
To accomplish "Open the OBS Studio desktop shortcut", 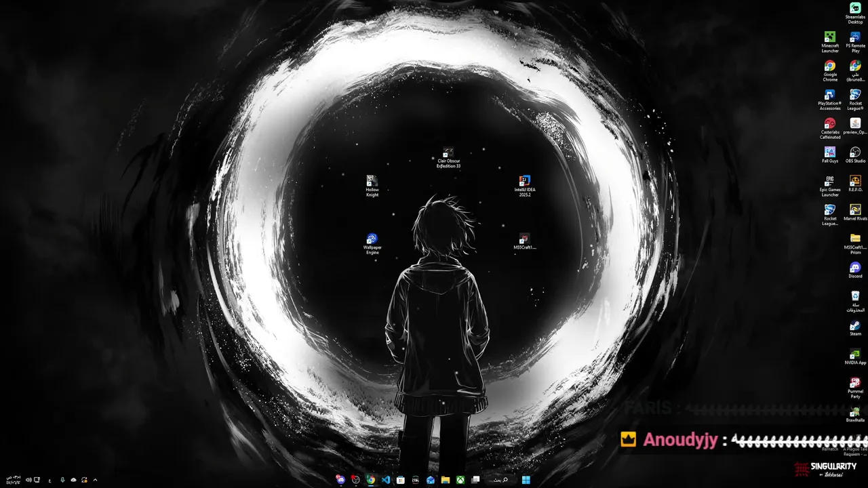I will (x=855, y=155).
